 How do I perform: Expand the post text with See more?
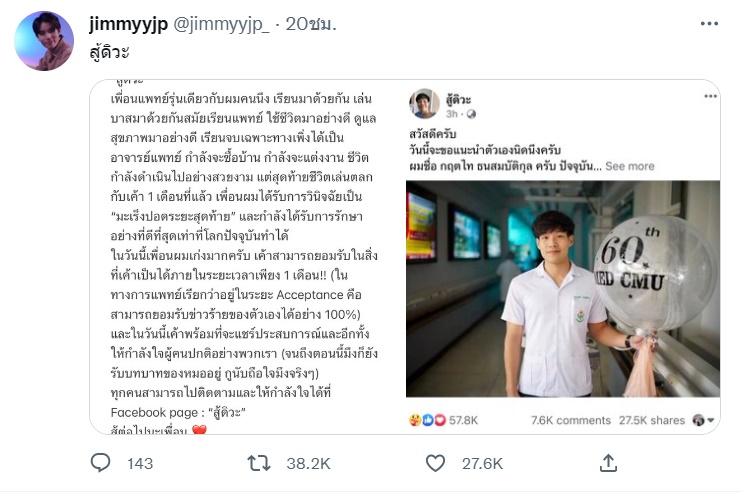[629, 166]
